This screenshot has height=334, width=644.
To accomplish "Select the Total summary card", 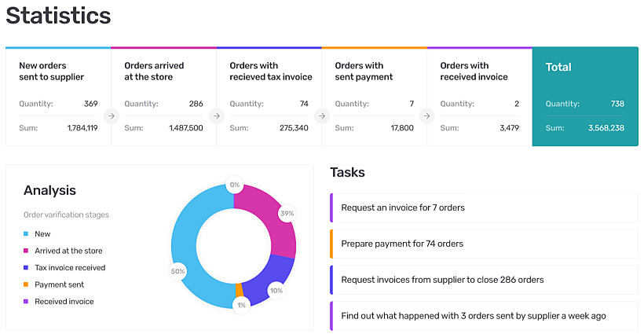I will (585, 96).
